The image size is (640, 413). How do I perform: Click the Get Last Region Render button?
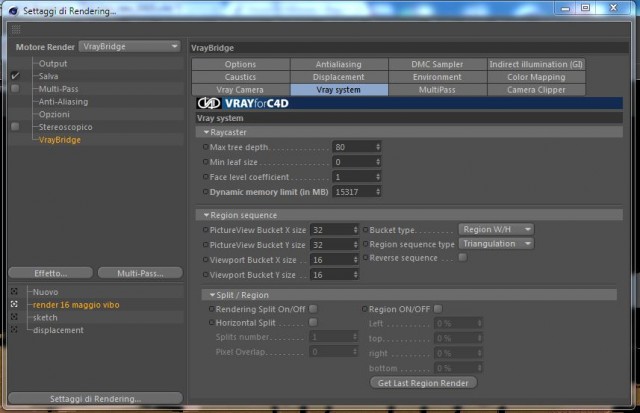pyautogui.click(x=423, y=383)
